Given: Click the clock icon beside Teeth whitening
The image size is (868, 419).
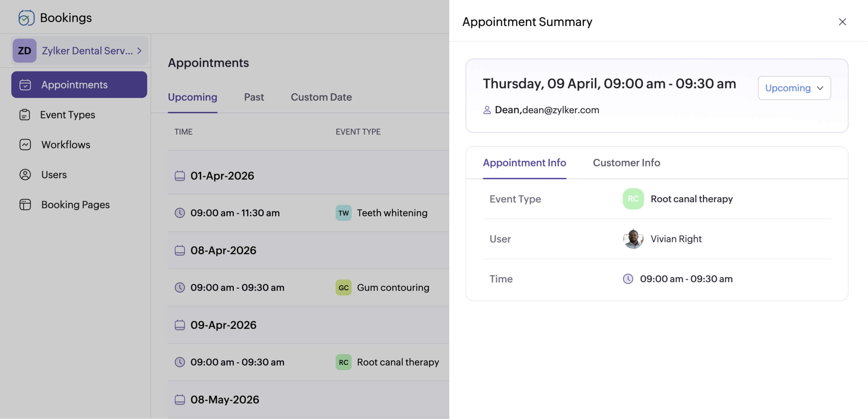Looking at the screenshot, I should (180, 213).
